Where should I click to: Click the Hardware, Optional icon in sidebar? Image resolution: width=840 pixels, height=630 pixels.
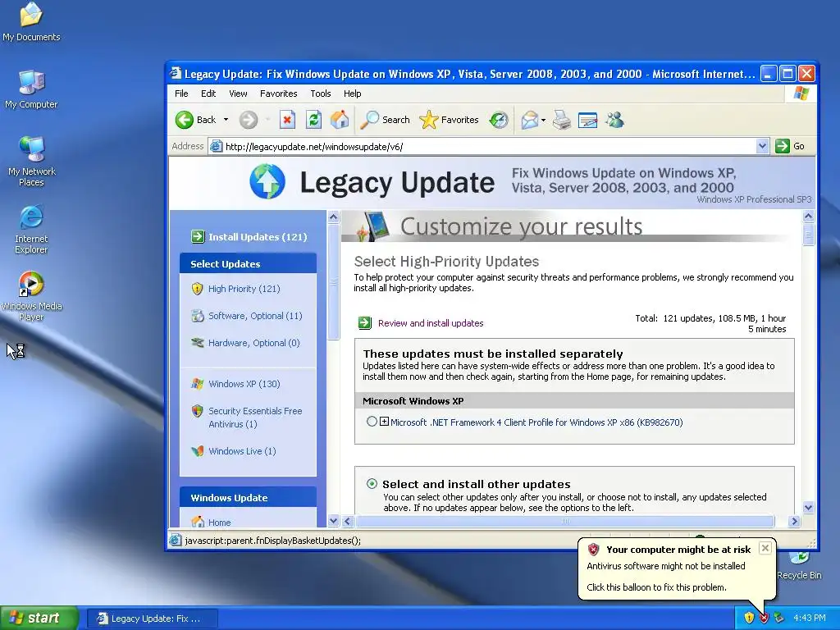pyautogui.click(x=198, y=343)
